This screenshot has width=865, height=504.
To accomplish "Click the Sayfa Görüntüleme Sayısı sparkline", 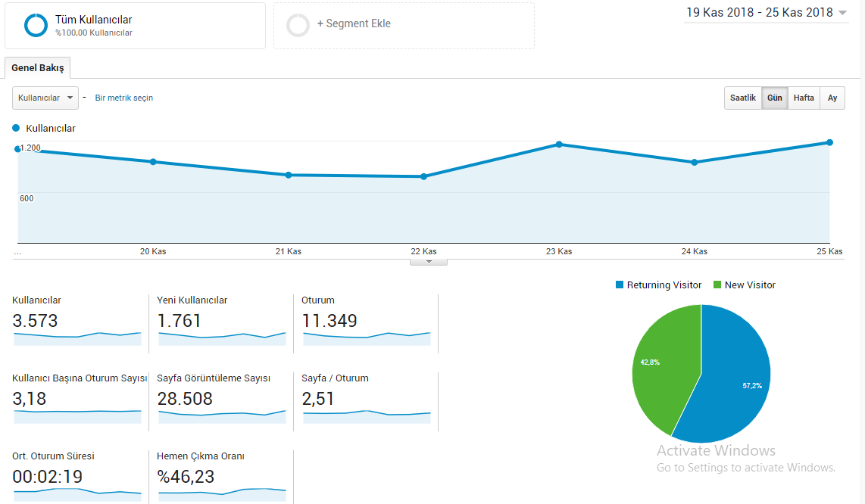I will (x=223, y=417).
